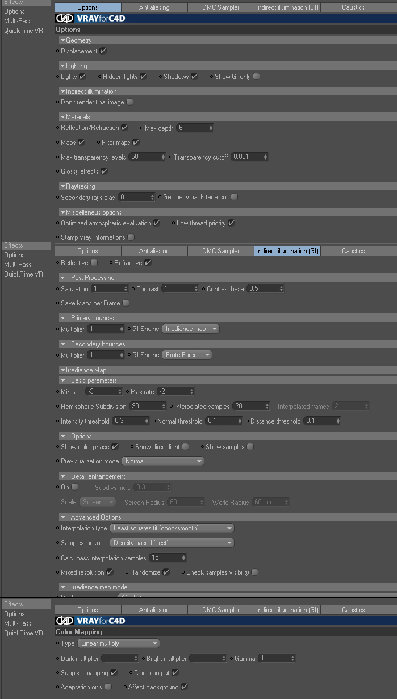Open the Sample lookup dropdown
397x699 pixels.
[x=172, y=543]
